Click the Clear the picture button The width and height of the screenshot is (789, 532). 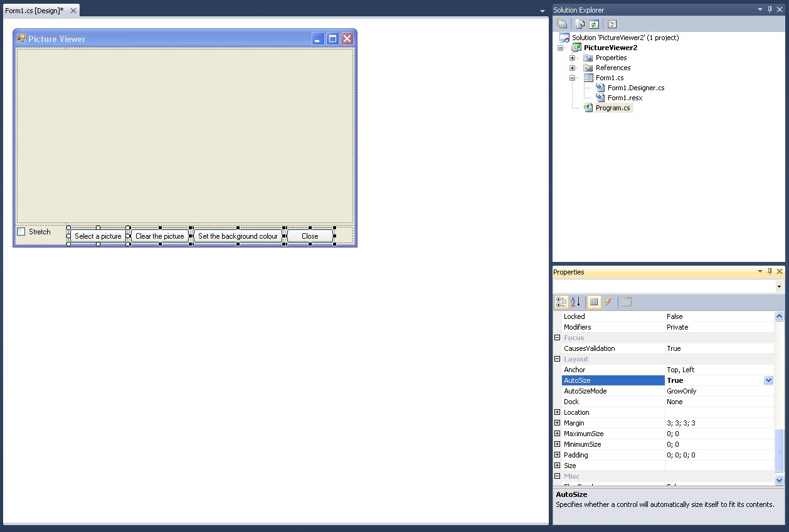point(160,236)
